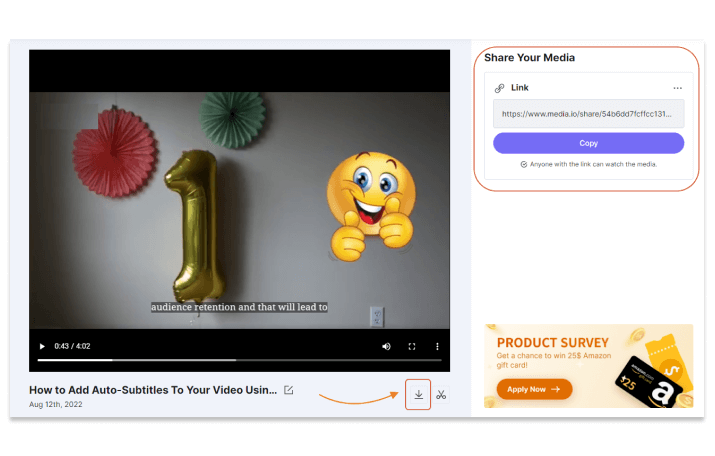This screenshot has width=715, height=456.
Task: Click 'Anyone with the link can watch' note
Action: pyautogui.click(x=589, y=165)
